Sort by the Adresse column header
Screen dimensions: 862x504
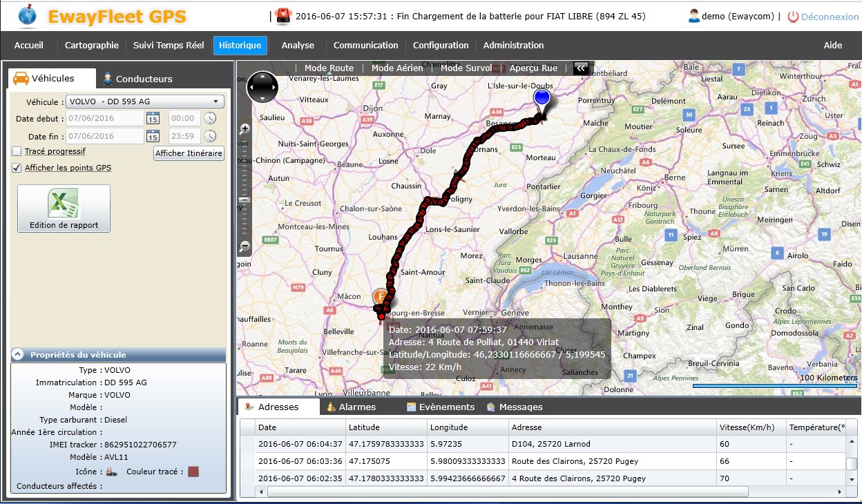coord(612,427)
